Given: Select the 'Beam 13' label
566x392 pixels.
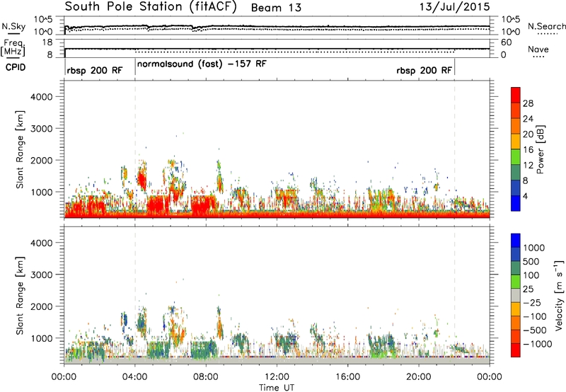Looking at the screenshot, I should pyautogui.click(x=276, y=8).
